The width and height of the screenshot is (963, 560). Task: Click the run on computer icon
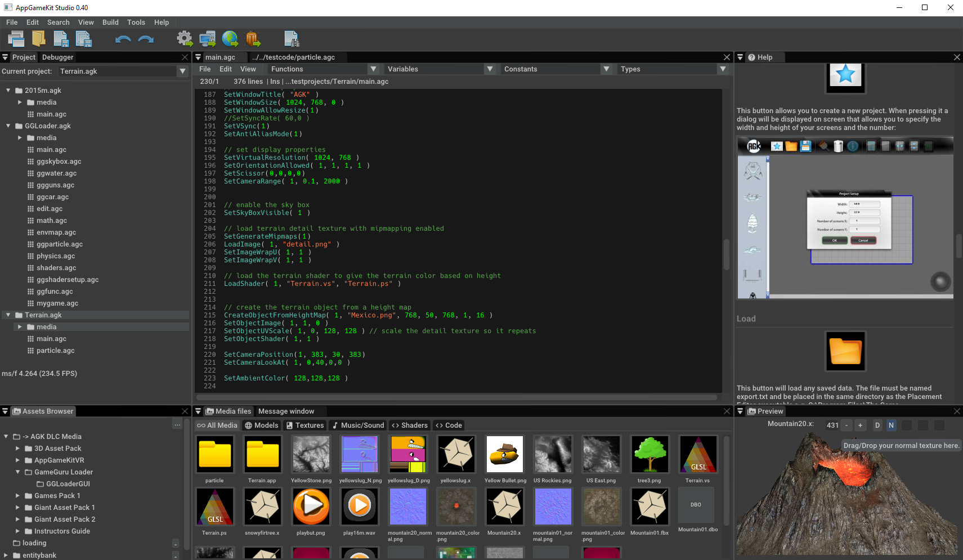point(207,39)
